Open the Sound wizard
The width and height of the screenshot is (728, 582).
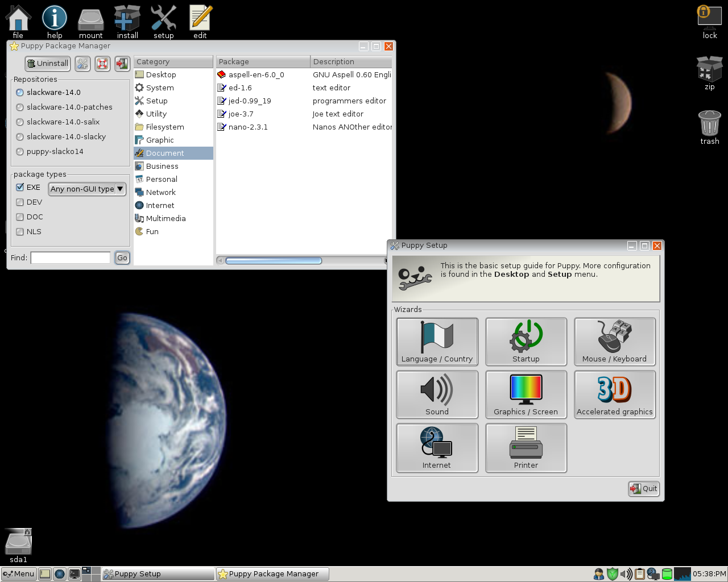click(x=437, y=394)
